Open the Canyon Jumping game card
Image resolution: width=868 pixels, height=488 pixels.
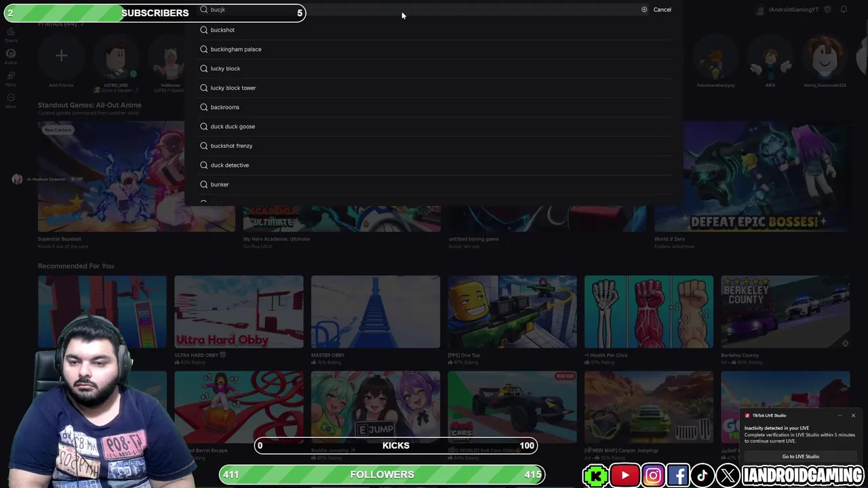(649, 407)
